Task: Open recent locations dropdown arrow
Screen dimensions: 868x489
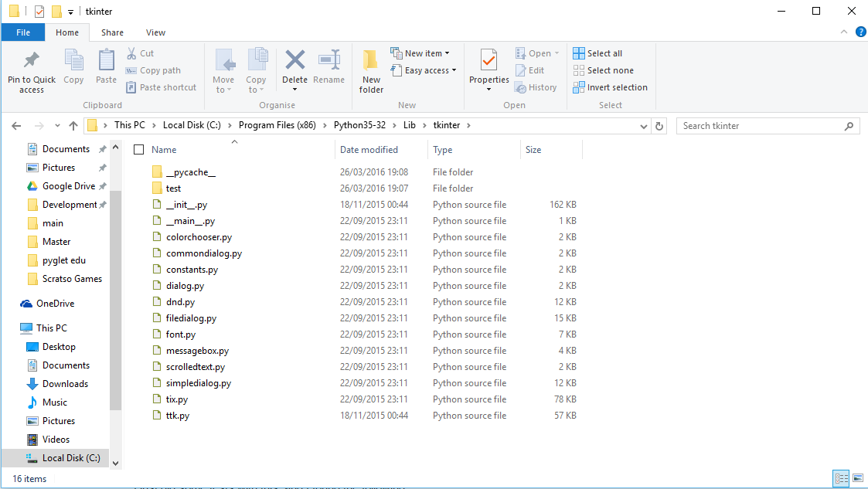Action: 57,126
